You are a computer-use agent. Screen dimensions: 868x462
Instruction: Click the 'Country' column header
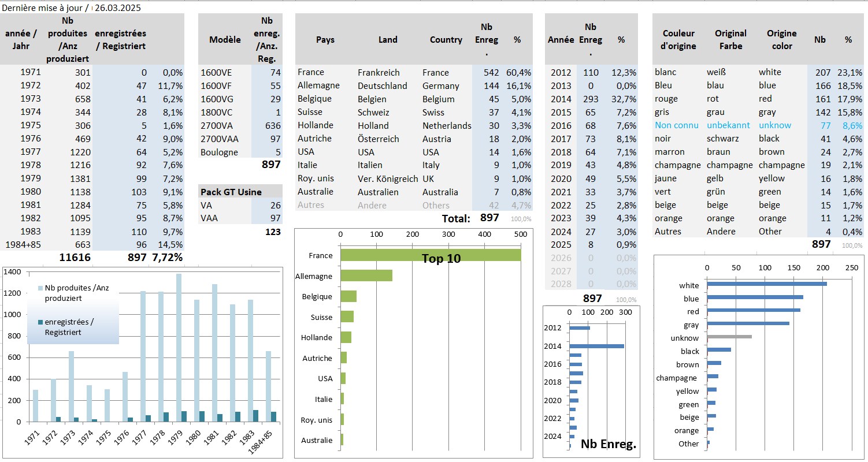click(x=446, y=40)
